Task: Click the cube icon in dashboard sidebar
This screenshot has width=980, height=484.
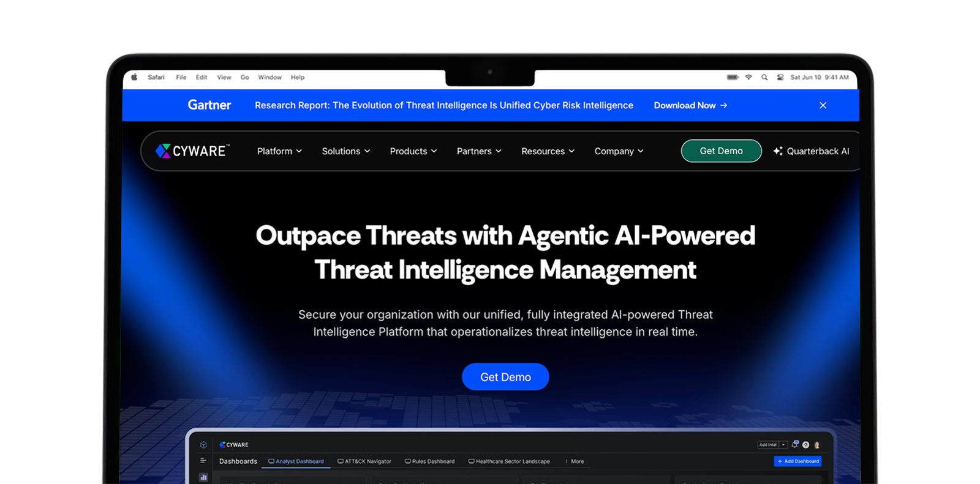Action: 203,445
